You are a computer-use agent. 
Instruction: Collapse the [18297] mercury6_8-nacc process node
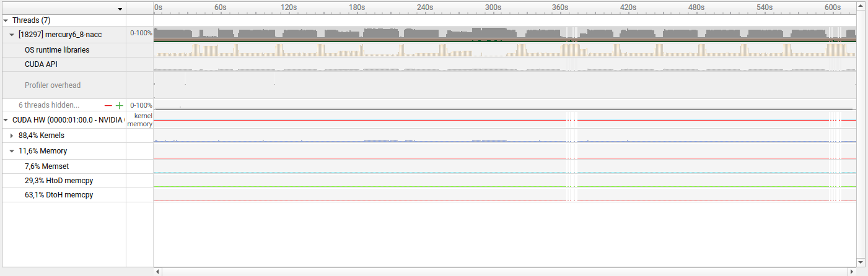[12, 35]
